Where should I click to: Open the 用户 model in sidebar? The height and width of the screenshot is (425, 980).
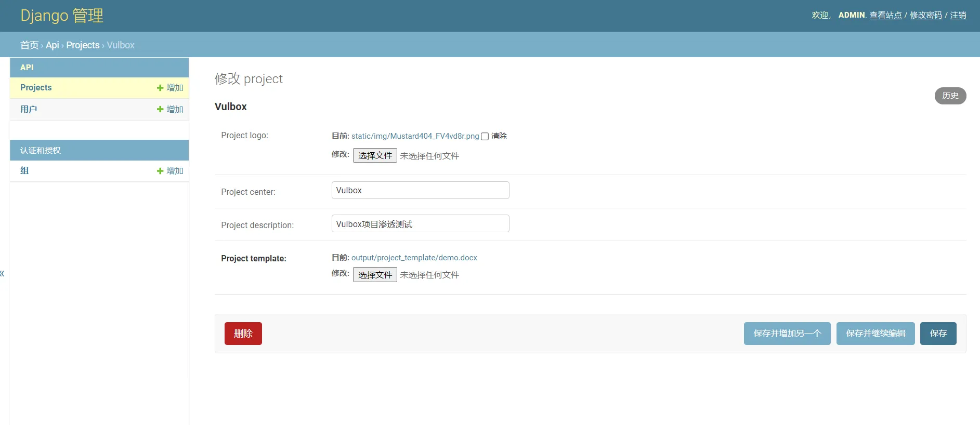click(29, 109)
